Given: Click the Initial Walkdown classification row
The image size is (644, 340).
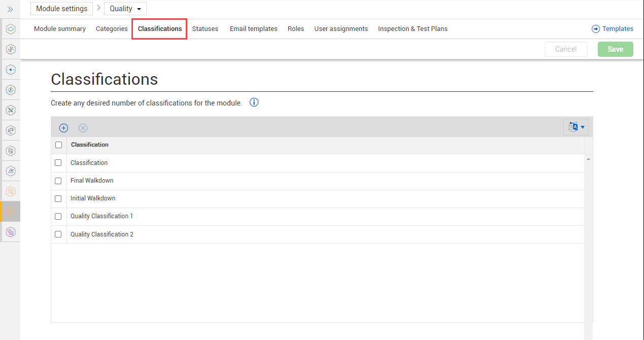Looking at the screenshot, I should coord(93,198).
